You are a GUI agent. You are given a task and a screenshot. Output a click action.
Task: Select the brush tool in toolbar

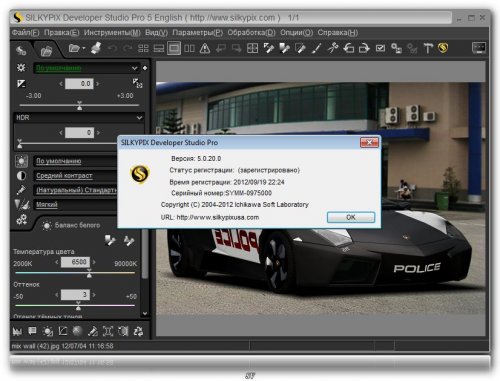tap(316, 48)
